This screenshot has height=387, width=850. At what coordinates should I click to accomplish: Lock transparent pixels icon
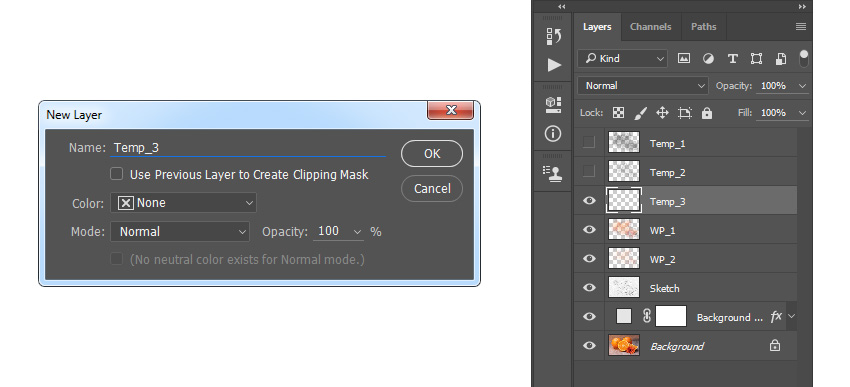618,113
